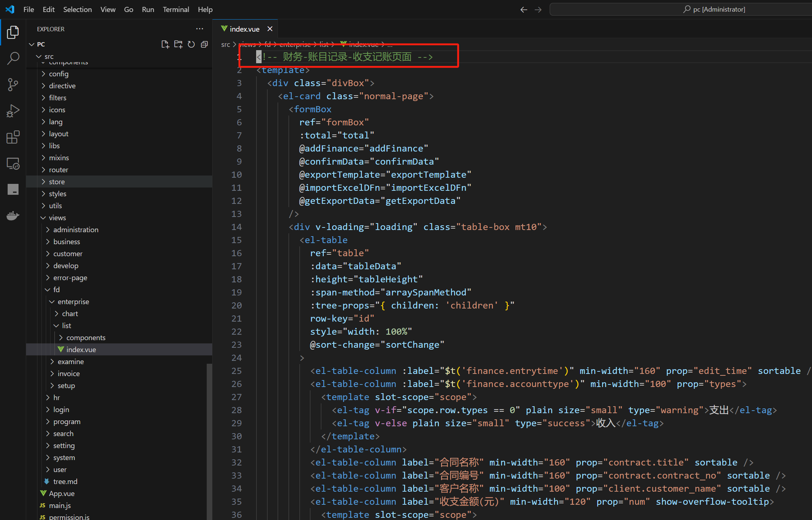Open the Explorer view in activity bar

[13, 32]
